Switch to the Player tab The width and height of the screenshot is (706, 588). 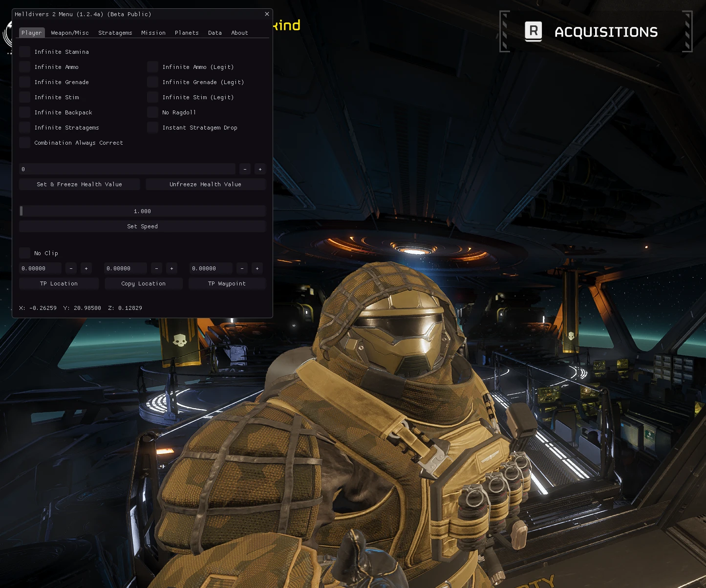click(32, 33)
